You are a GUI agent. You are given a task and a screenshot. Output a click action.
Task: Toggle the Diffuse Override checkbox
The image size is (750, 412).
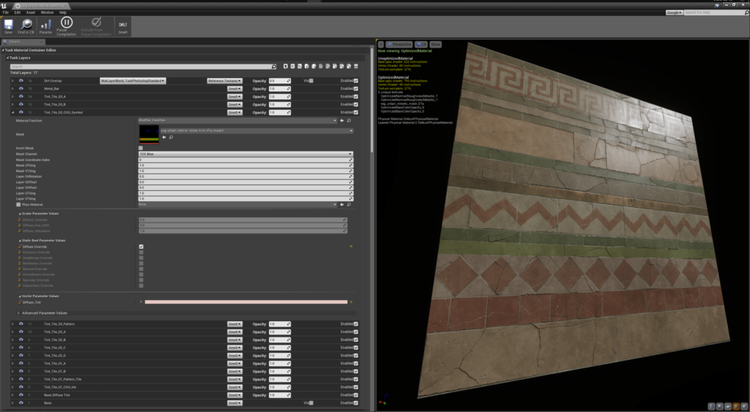tap(141, 246)
